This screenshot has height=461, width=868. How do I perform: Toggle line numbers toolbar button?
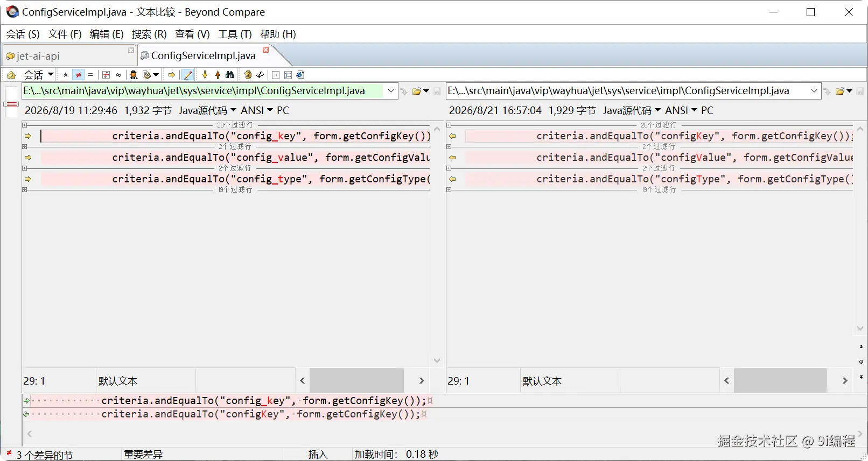pyautogui.click(x=288, y=75)
